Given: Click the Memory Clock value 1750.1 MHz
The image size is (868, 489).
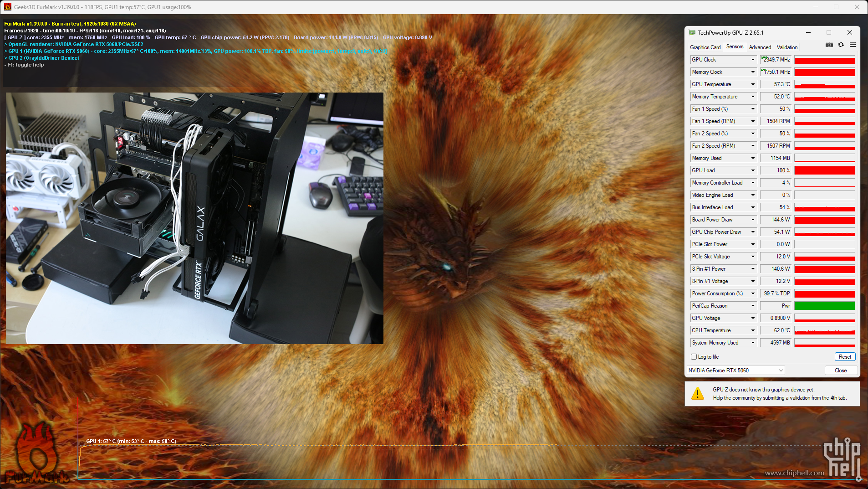Looking at the screenshot, I should [776, 72].
